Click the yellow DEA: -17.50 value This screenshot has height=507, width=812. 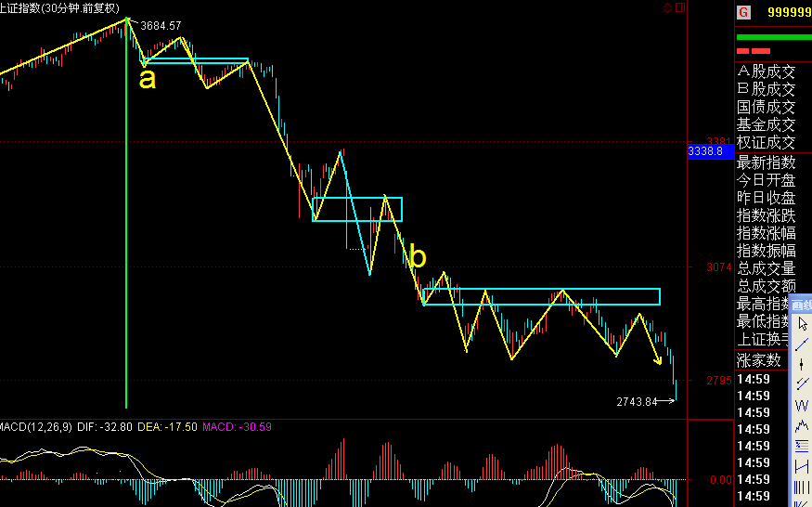tap(167, 427)
